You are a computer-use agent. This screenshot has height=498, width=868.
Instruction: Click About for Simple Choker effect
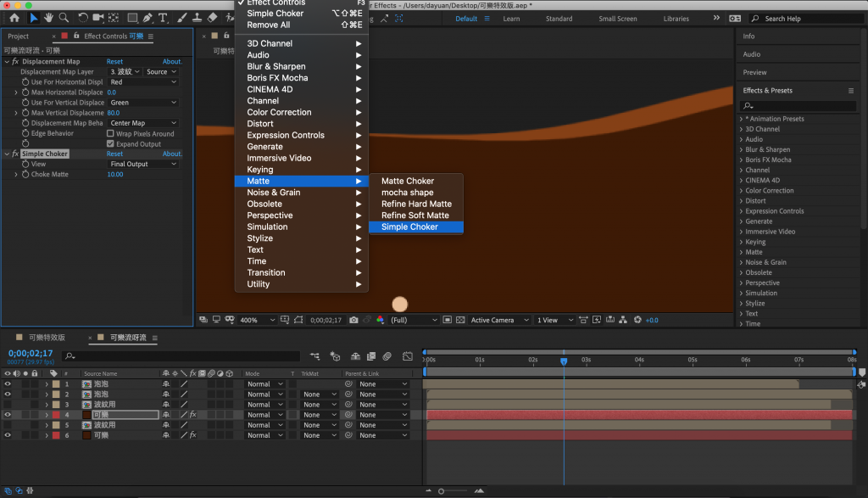tap(172, 154)
